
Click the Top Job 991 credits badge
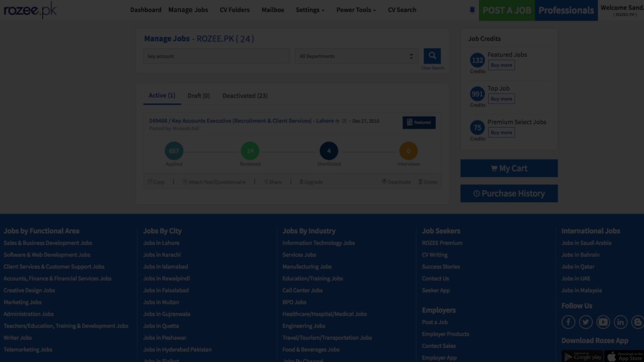[x=477, y=94]
